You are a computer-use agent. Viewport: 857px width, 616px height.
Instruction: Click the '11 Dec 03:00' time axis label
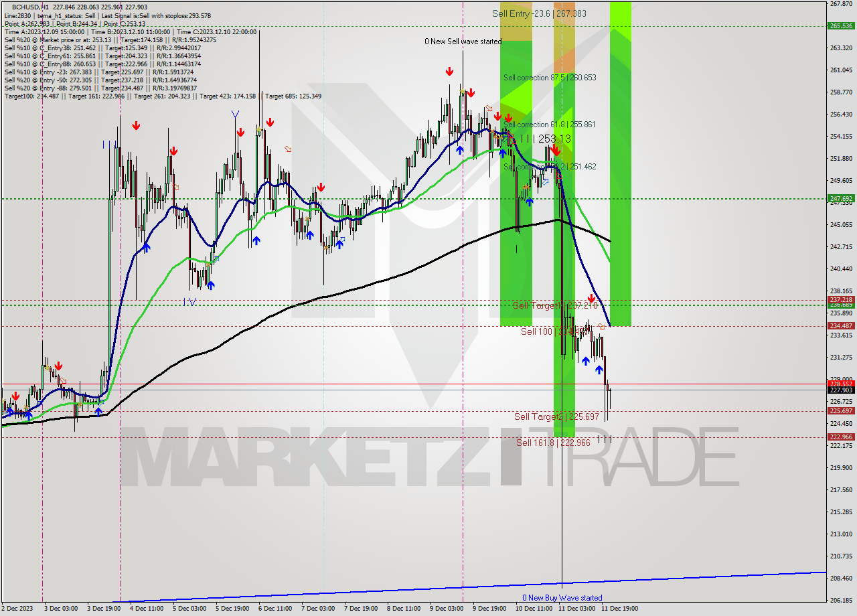tap(576, 609)
